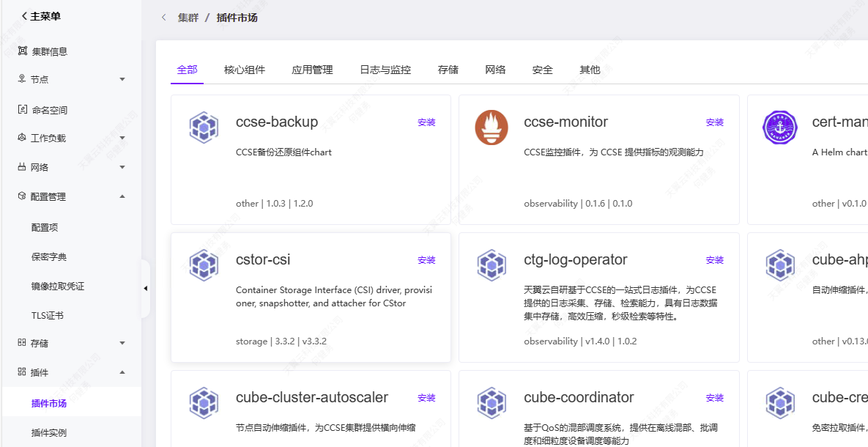
Task: Expand the 存储 sidebar menu arrow
Action: pos(122,343)
